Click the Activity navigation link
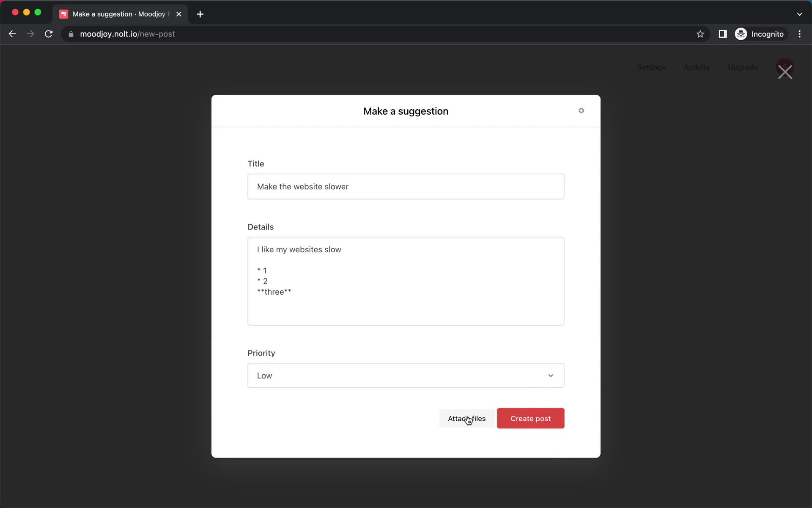 (697, 67)
